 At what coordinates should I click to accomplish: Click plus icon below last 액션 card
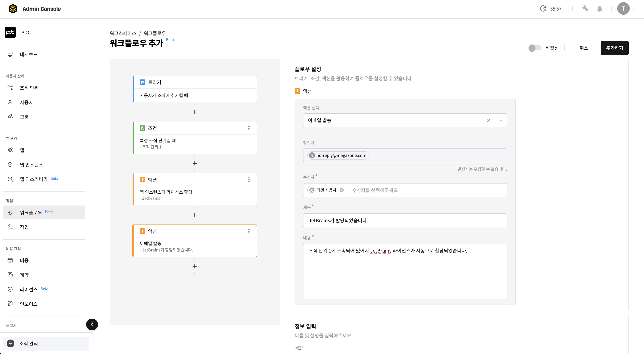click(194, 266)
